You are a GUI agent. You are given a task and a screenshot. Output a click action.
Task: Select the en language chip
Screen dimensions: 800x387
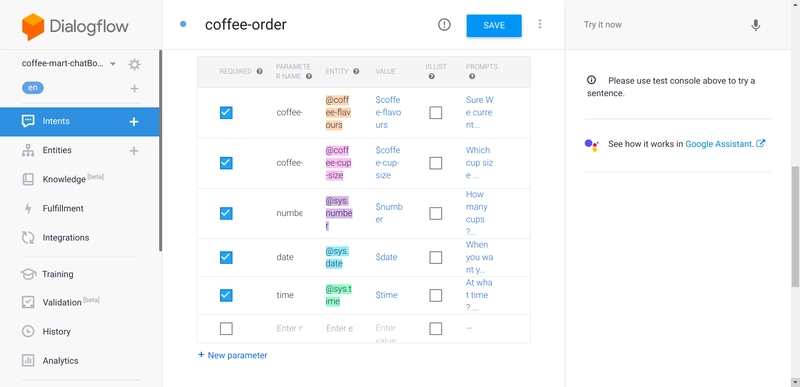33,88
